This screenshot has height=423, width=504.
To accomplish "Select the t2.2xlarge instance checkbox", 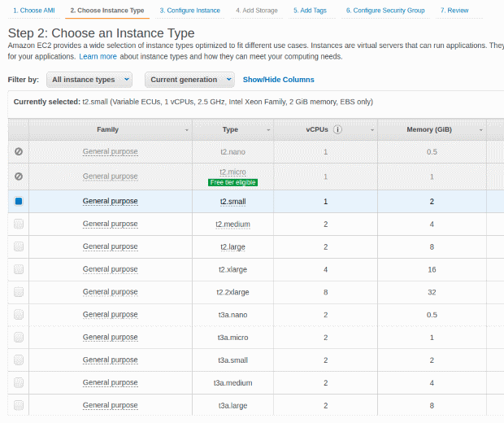I will (19, 292).
